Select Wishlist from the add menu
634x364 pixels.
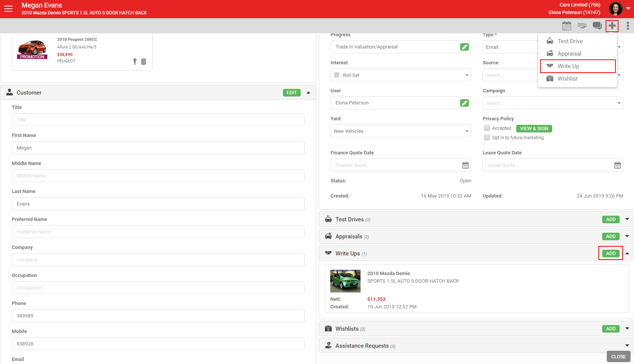(578, 79)
